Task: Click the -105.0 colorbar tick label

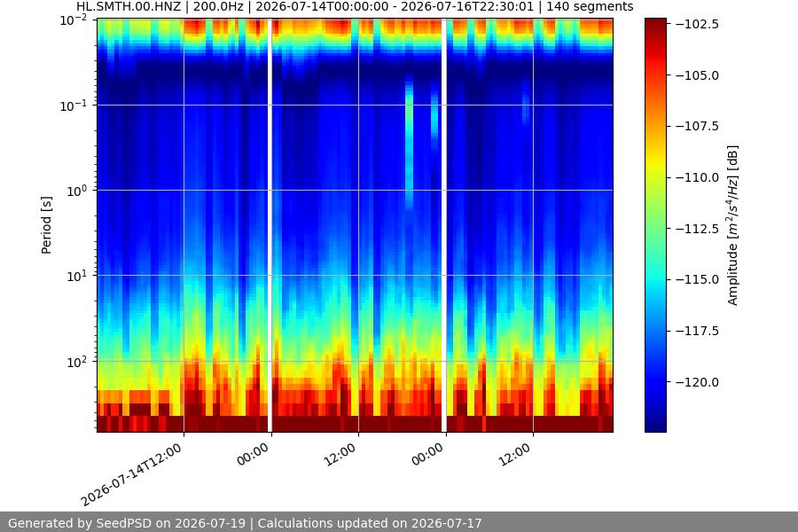Action: click(697, 75)
